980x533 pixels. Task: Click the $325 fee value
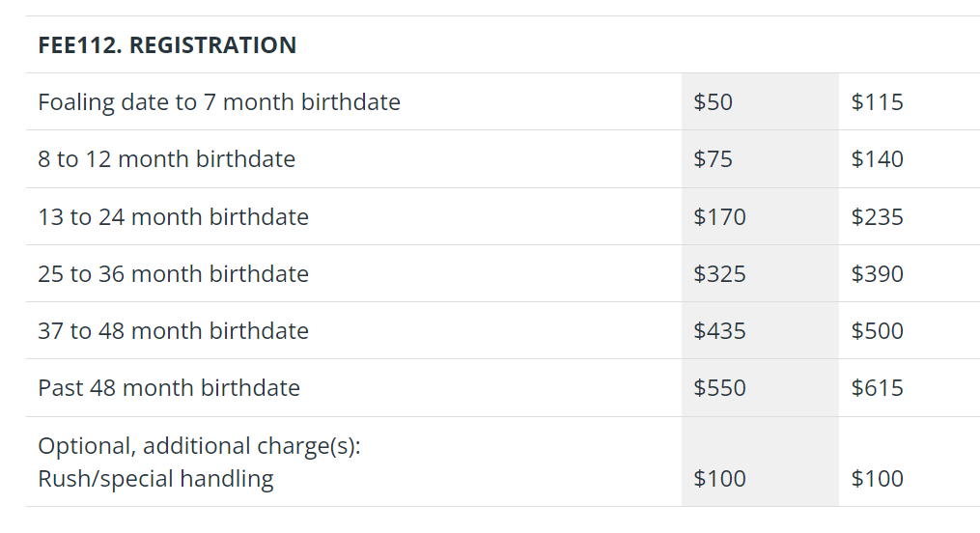719,273
